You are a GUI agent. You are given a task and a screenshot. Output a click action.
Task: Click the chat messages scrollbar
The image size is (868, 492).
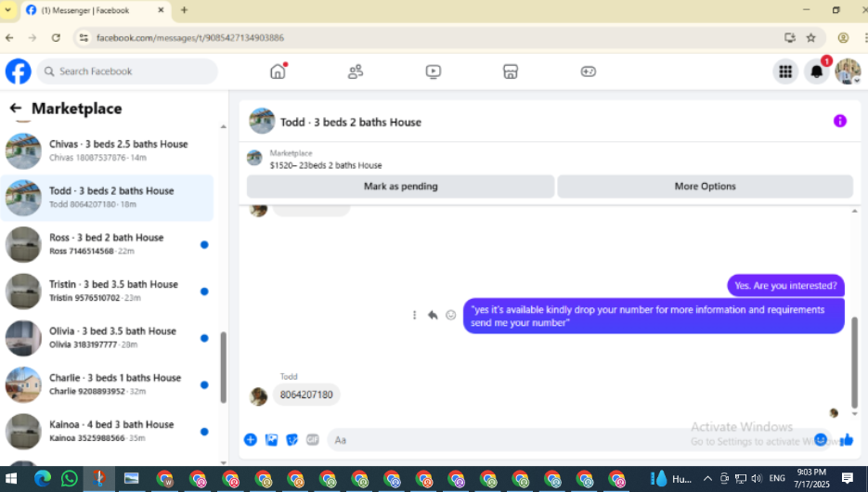[x=854, y=362]
